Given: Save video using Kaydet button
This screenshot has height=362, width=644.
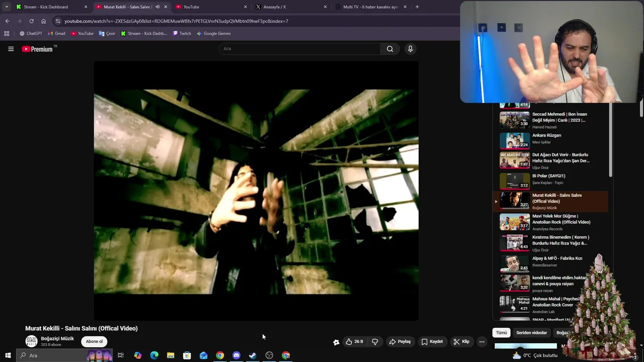Looking at the screenshot, I should coord(432,341).
